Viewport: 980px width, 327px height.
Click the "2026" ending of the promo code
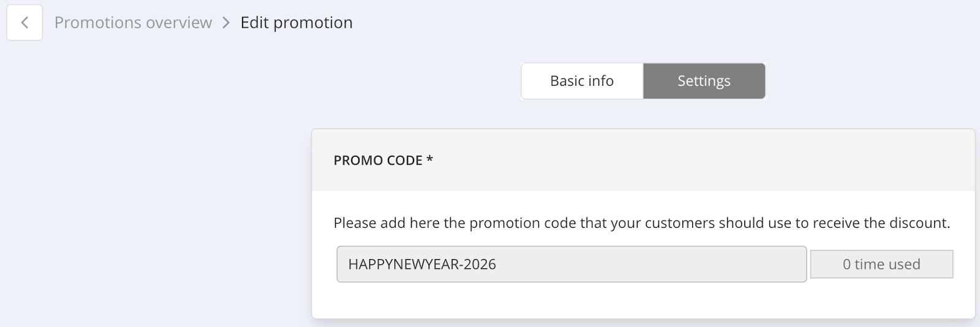coord(480,265)
